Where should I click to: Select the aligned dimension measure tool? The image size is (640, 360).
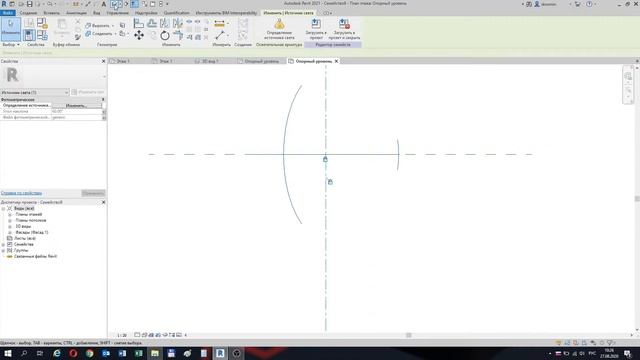click(219, 24)
